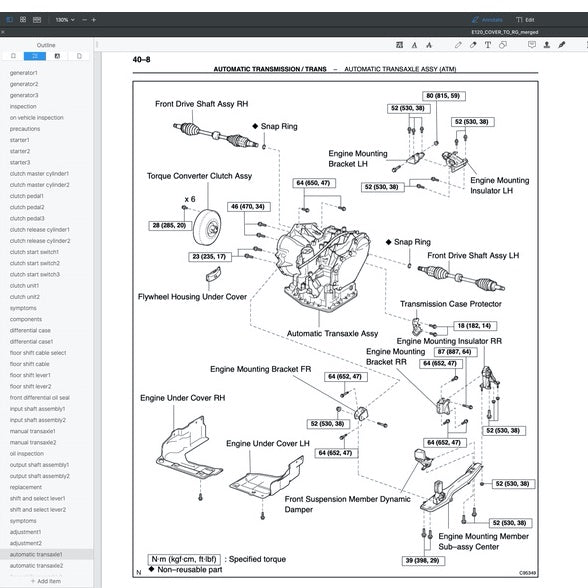Open outline entry starter1

[x=20, y=140]
